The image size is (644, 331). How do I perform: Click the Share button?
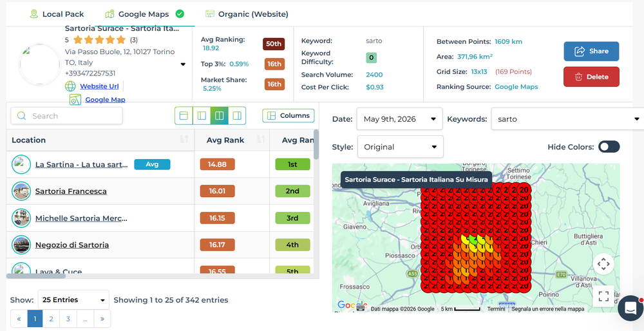pyautogui.click(x=591, y=52)
